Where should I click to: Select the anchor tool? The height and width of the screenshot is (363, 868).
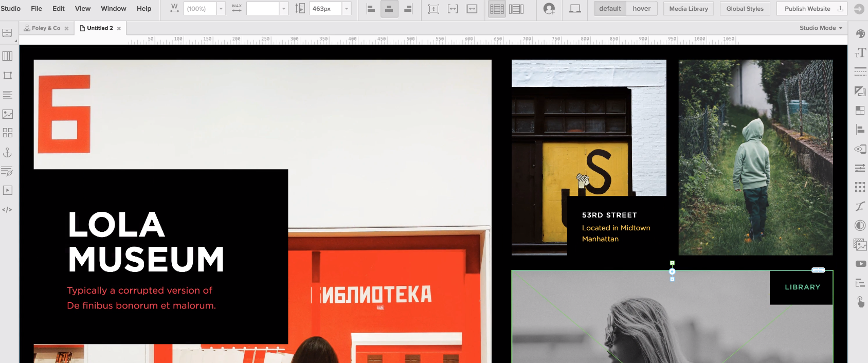[x=7, y=152]
